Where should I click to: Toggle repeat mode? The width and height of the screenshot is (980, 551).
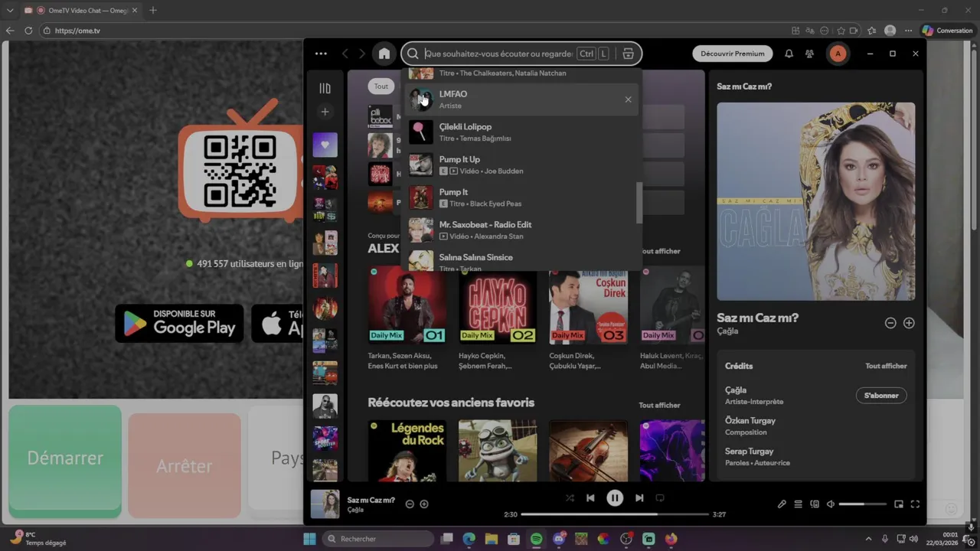point(660,497)
